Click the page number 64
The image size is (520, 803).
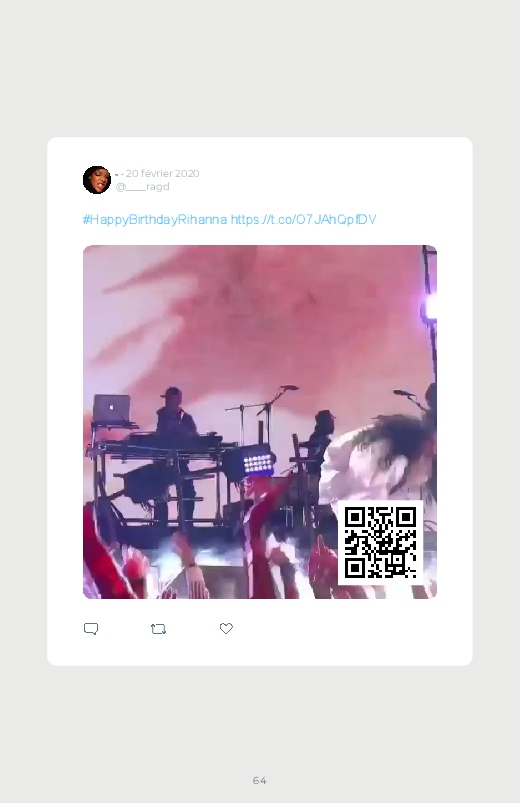coord(260,780)
